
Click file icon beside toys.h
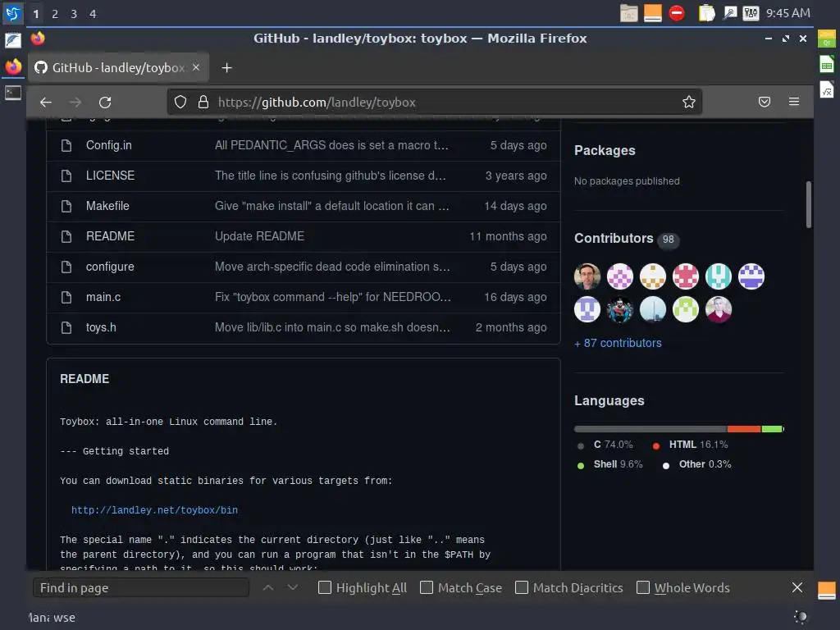tap(66, 327)
